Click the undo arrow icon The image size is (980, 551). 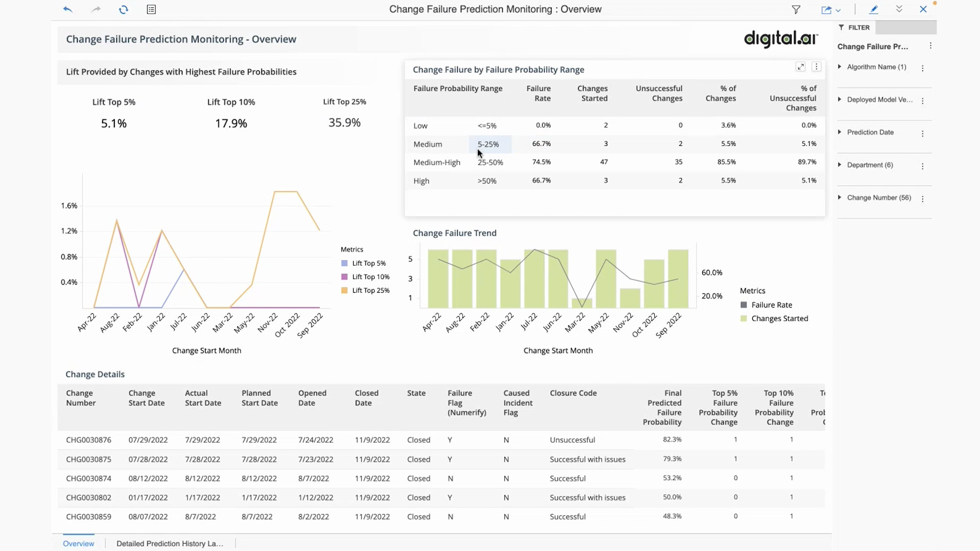(x=67, y=9)
